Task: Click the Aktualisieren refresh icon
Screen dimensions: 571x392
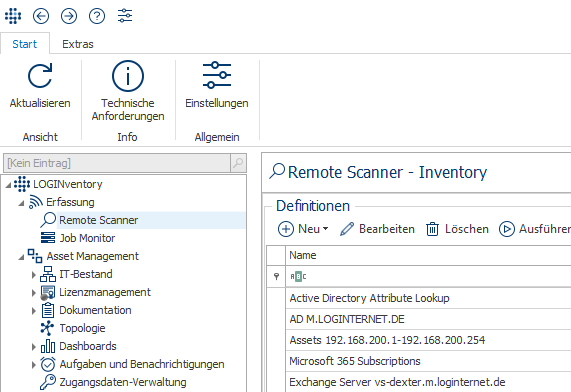Action: [x=40, y=76]
